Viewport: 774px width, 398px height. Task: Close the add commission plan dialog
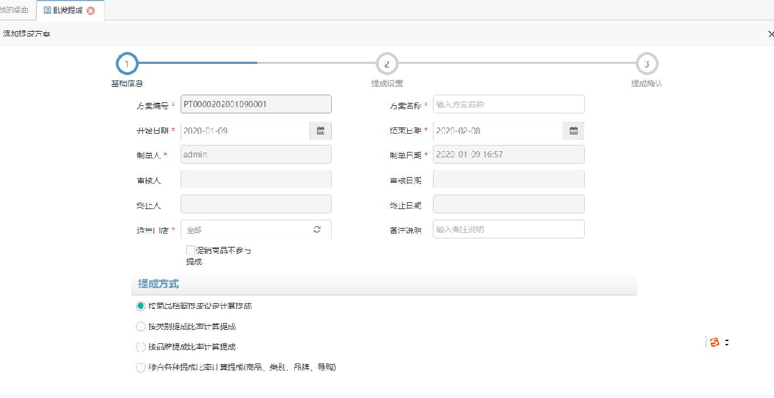tap(771, 34)
